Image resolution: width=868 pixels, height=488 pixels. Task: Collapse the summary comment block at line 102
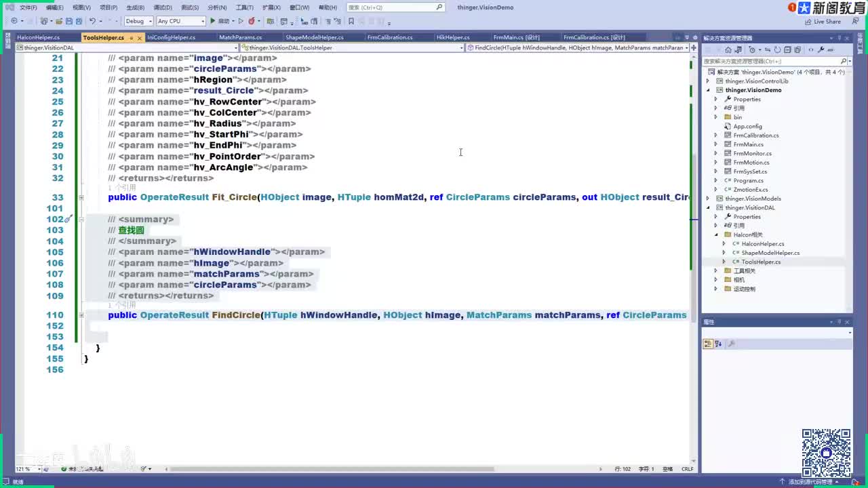[81, 220]
